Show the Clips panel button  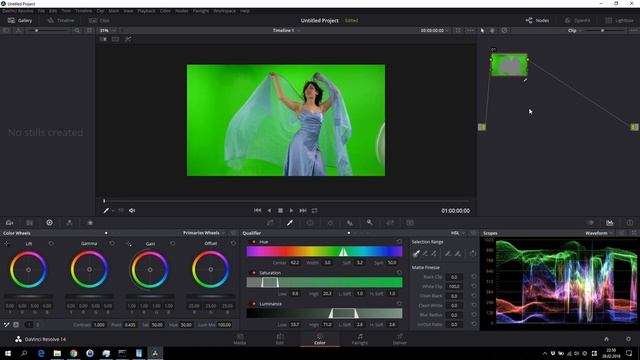99,20
